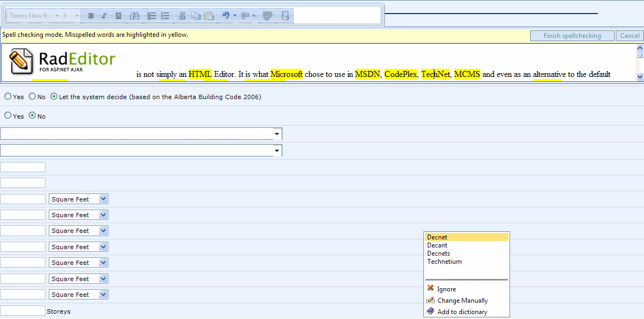Viewport: 644px width, 319px height.
Task: Launch the spell-check toolbar icon
Action: click(x=268, y=16)
